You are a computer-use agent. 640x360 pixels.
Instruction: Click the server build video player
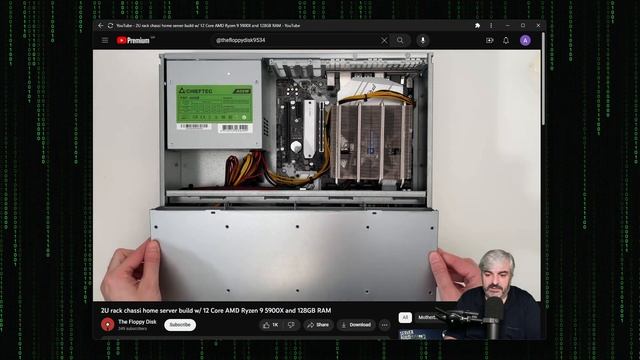tap(316, 175)
